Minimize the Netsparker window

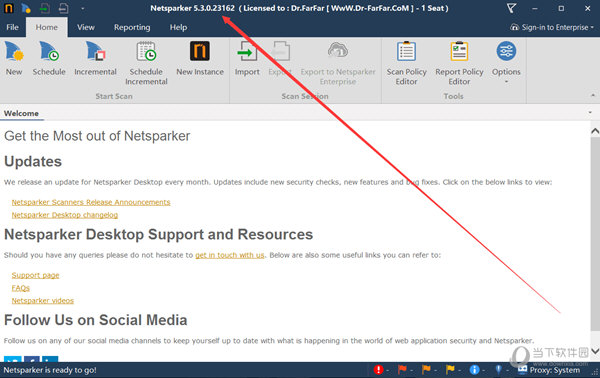point(535,8)
